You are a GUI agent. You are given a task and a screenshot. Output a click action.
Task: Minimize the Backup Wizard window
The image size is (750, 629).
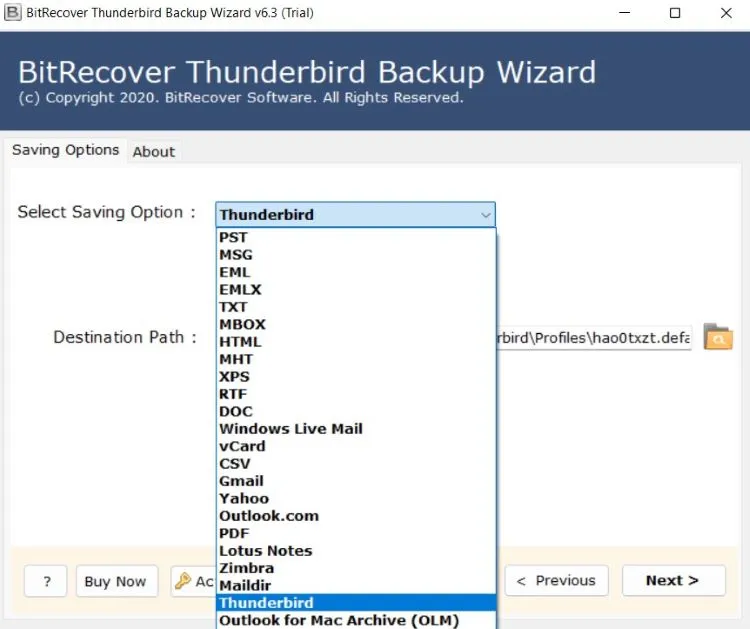click(624, 13)
